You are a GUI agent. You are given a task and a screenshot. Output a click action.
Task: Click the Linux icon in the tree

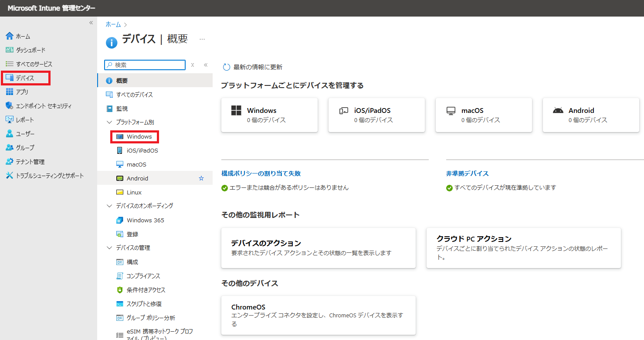tap(120, 192)
